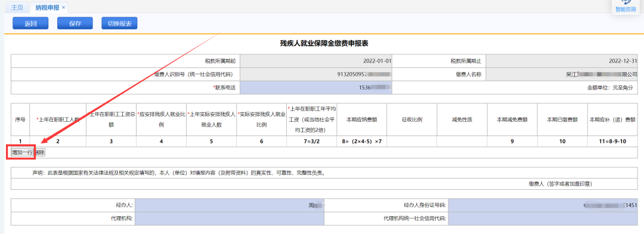
Task: Click the 金额单位：元至角分 label
Action: coord(611,88)
